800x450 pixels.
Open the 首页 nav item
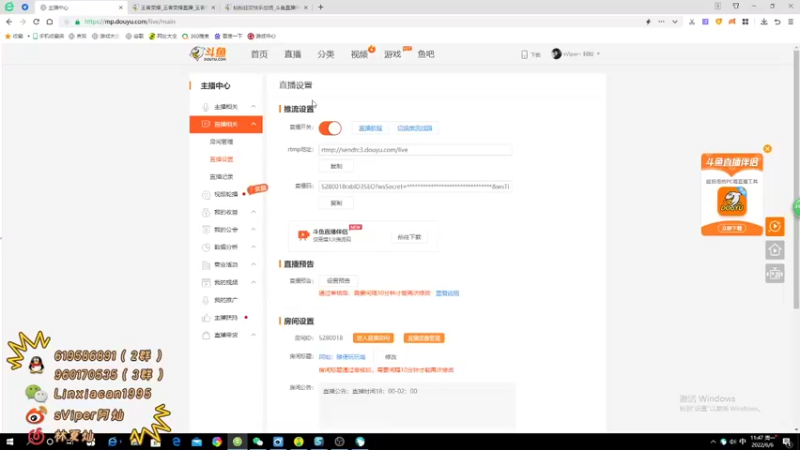pyautogui.click(x=259, y=54)
